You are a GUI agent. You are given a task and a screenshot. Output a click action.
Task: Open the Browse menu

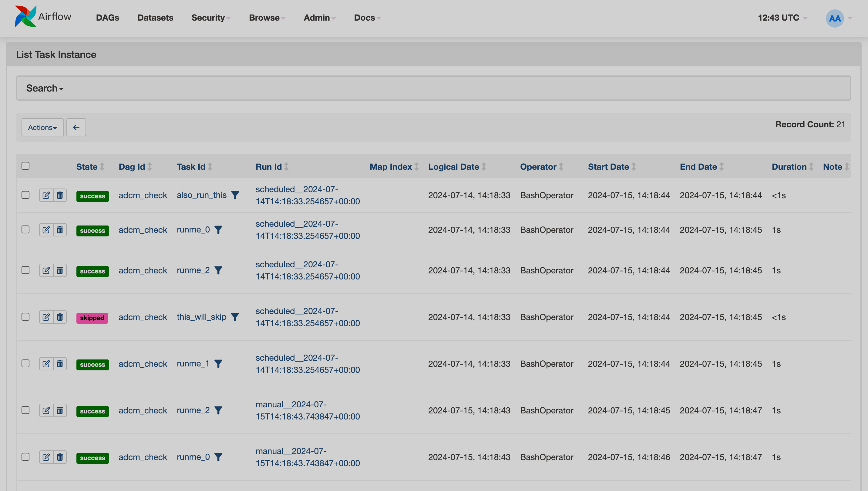tap(266, 18)
